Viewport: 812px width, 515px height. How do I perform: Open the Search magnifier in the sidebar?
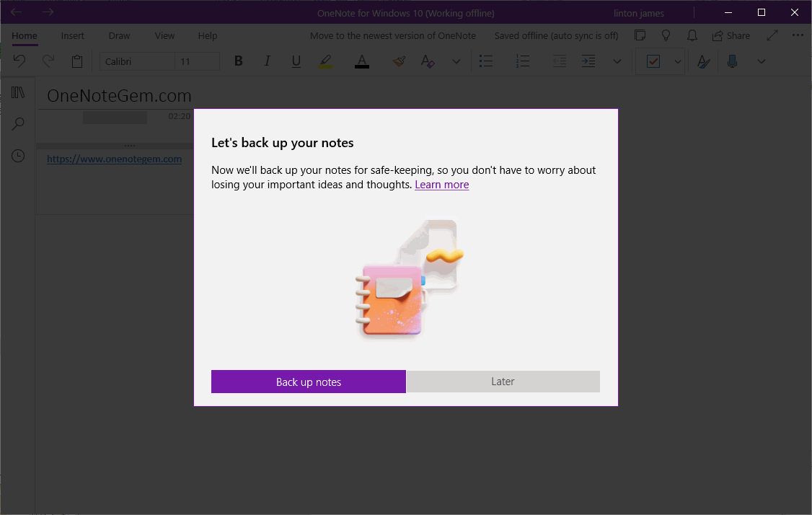point(18,124)
